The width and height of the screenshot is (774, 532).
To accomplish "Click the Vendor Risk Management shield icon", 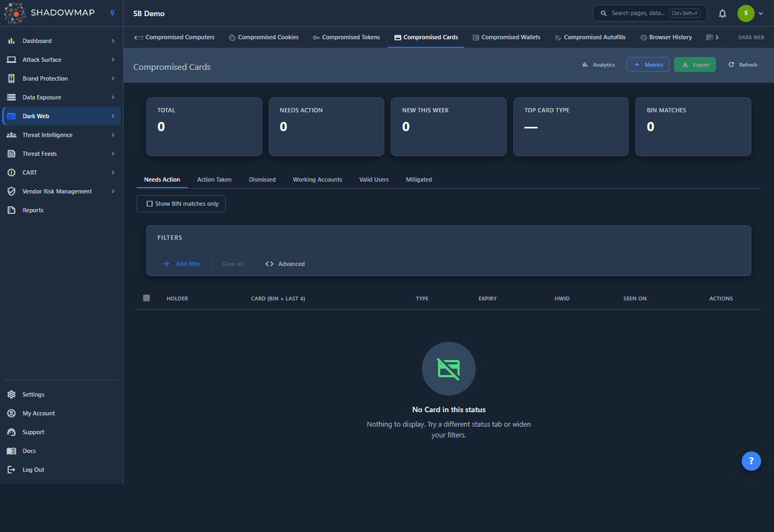I will (11, 191).
